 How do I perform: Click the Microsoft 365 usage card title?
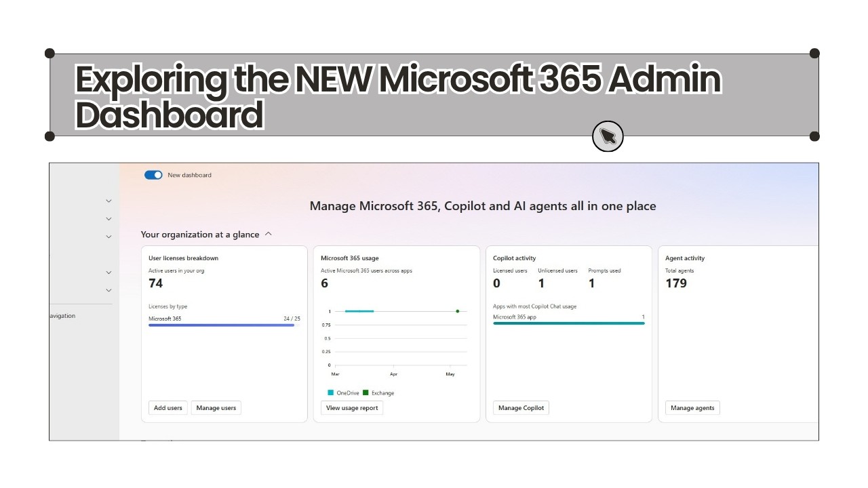click(350, 258)
